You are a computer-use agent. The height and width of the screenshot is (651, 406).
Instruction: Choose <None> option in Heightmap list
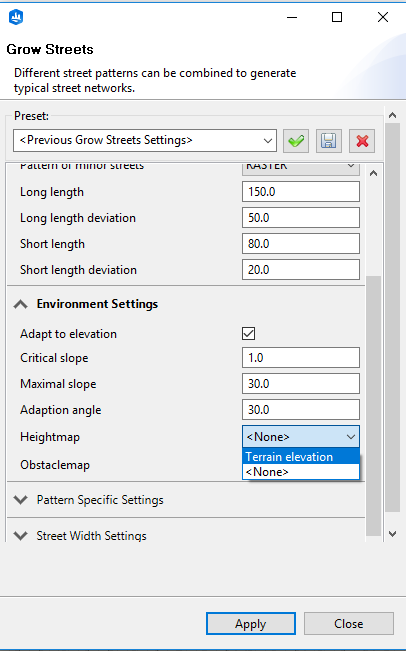tap(301, 472)
